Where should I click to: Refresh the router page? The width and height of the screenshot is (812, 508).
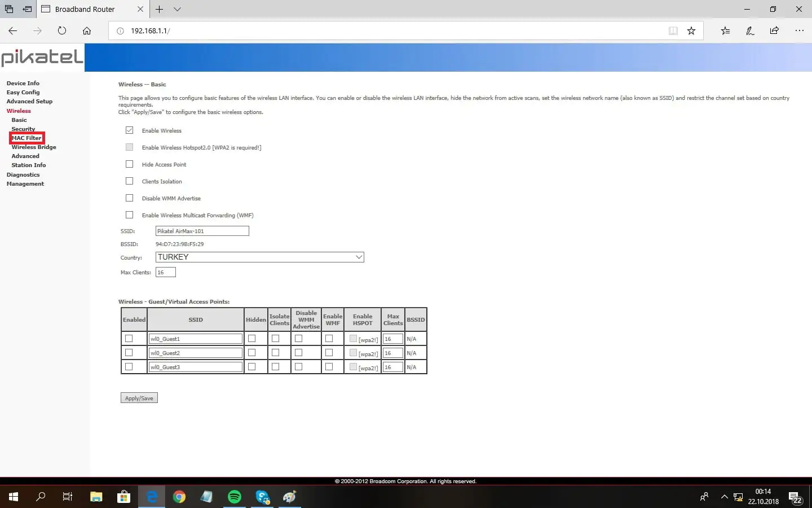pyautogui.click(x=62, y=30)
